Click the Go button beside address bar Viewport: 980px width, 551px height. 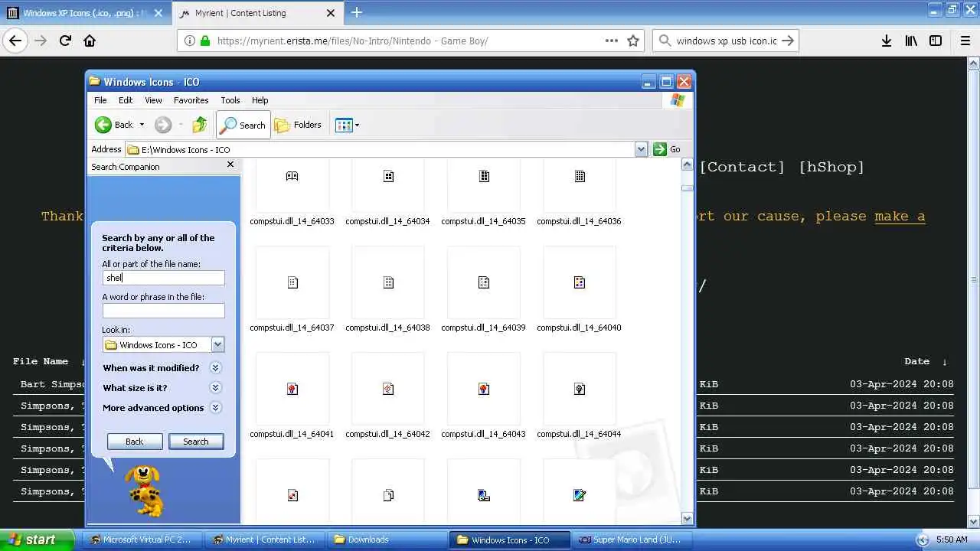tap(667, 149)
